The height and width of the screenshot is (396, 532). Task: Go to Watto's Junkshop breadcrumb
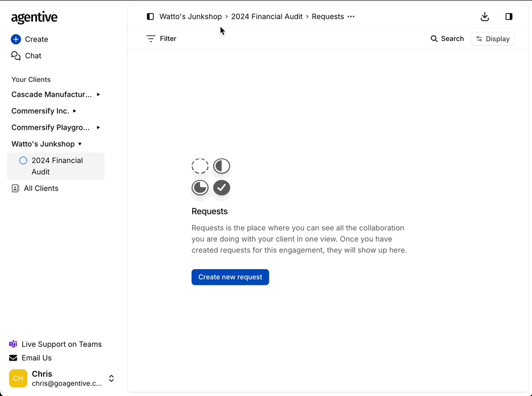coord(190,16)
